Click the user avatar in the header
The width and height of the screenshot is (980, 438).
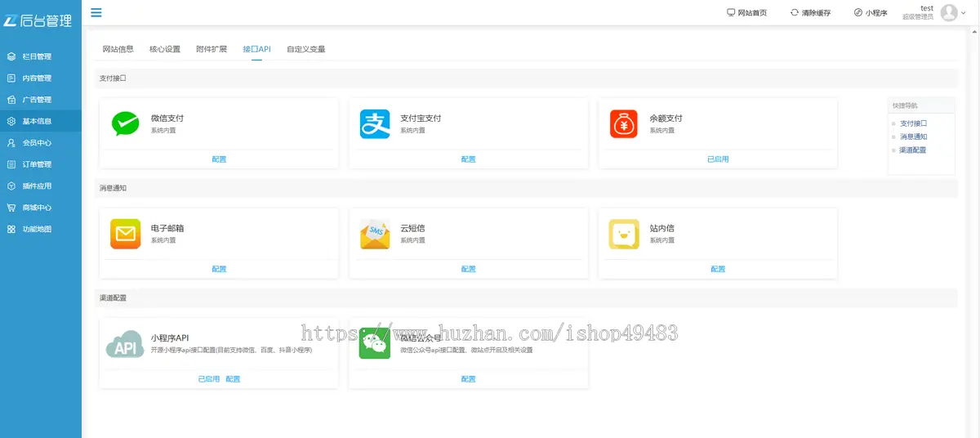click(x=949, y=12)
